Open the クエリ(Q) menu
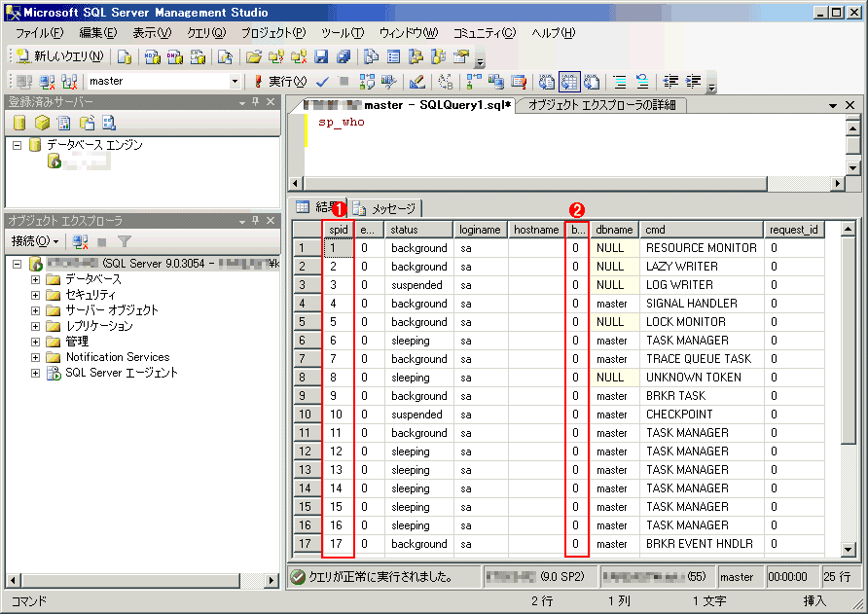 tap(206, 33)
